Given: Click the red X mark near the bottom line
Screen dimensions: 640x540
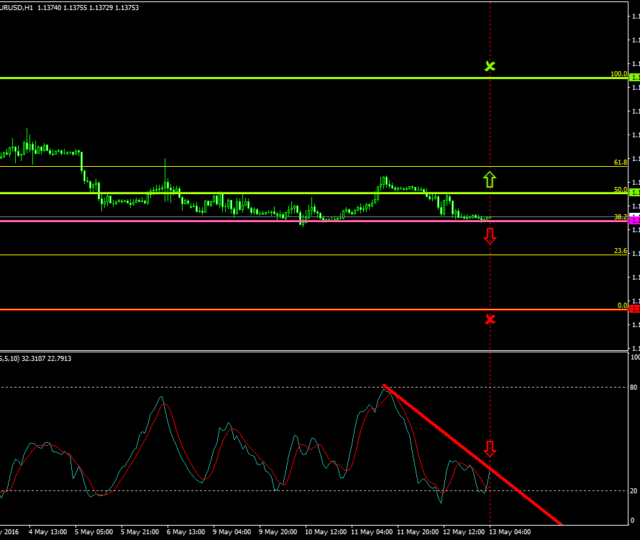Looking at the screenshot, I should (490, 319).
